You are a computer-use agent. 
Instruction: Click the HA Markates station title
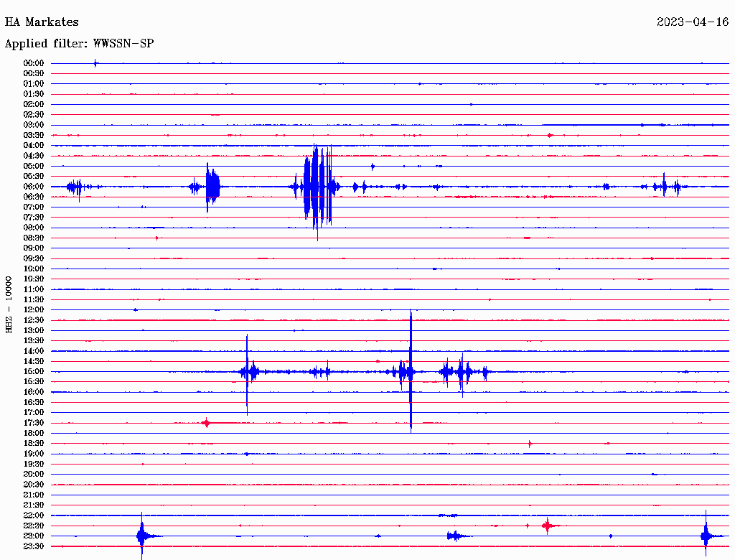click(x=42, y=22)
